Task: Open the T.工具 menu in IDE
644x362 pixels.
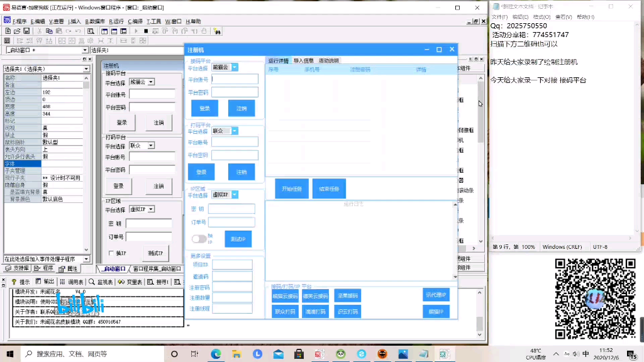Action: click(x=153, y=21)
